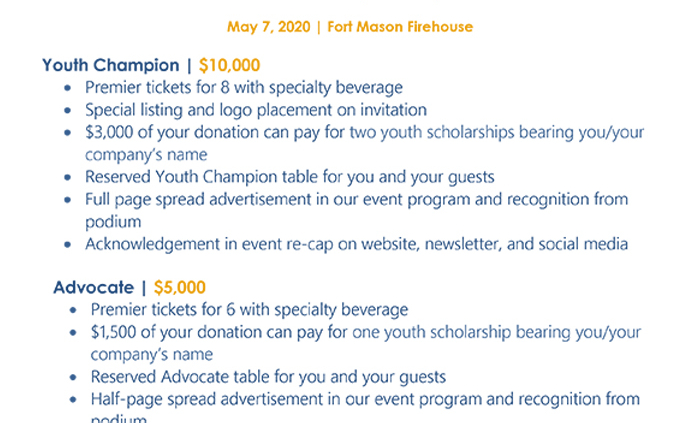Click "Premier tickets for 6" bullet line
700x423 pixels.
[249, 310]
